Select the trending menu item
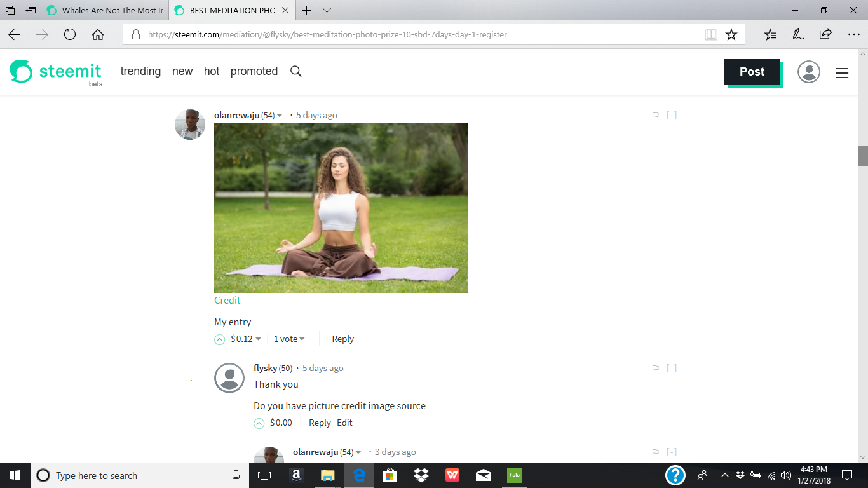 pos(140,71)
